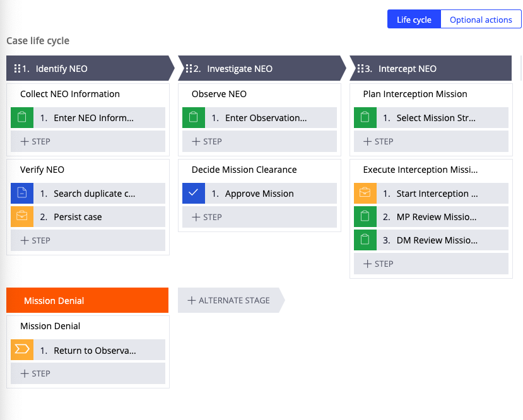
Task: Click the drag handle on Intercept NEO stage
Action: point(360,69)
